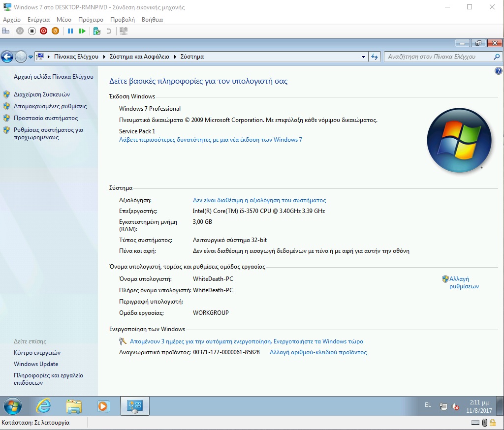Viewport: 504px width, 430px height.
Task: Shut down the VM with red power icon
Action: point(44,31)
